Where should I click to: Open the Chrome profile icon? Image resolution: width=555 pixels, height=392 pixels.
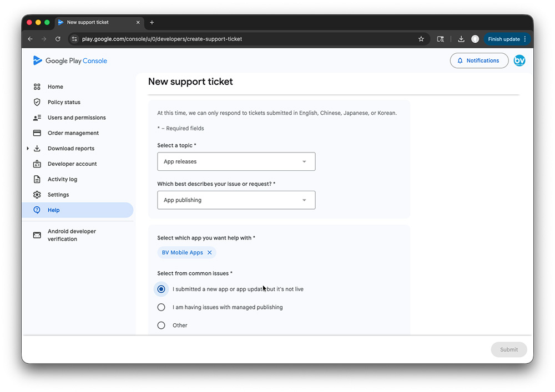tap(475, 39)
